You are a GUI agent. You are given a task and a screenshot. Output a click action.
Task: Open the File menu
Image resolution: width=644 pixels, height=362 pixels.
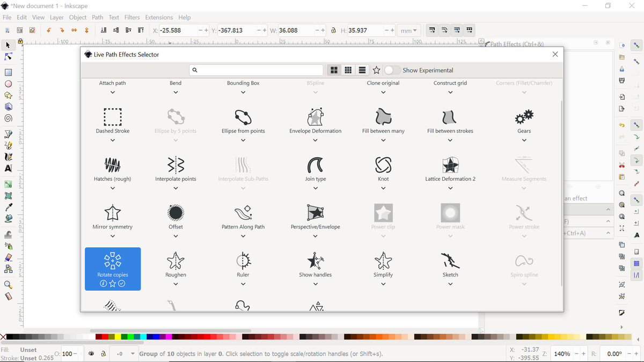tap(7, 17)
